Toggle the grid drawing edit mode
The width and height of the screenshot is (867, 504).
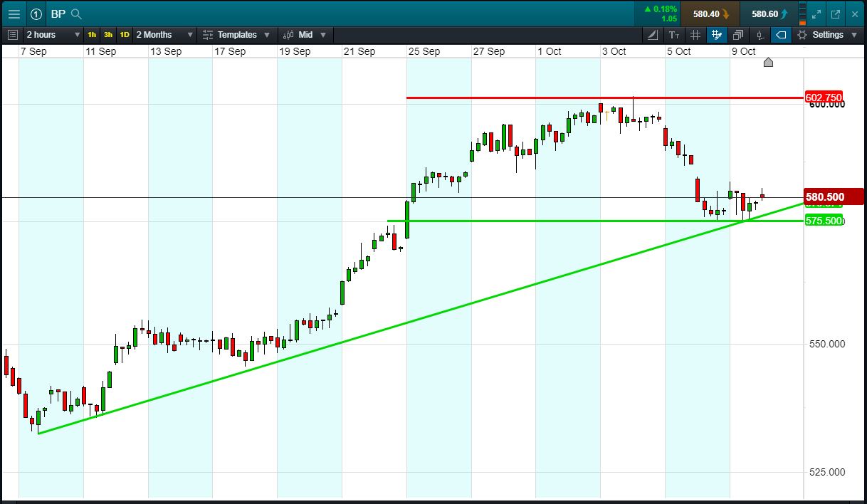pyautogui.click(x=717, y=34)
